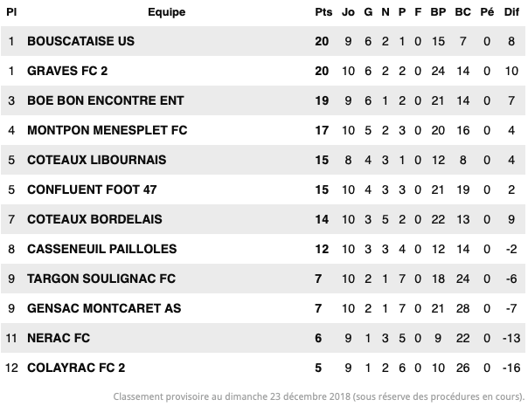Open COTEAUX LIBOURNAIS team entry
The height and width of the screenshot is (420, 528).
point(97,160)
